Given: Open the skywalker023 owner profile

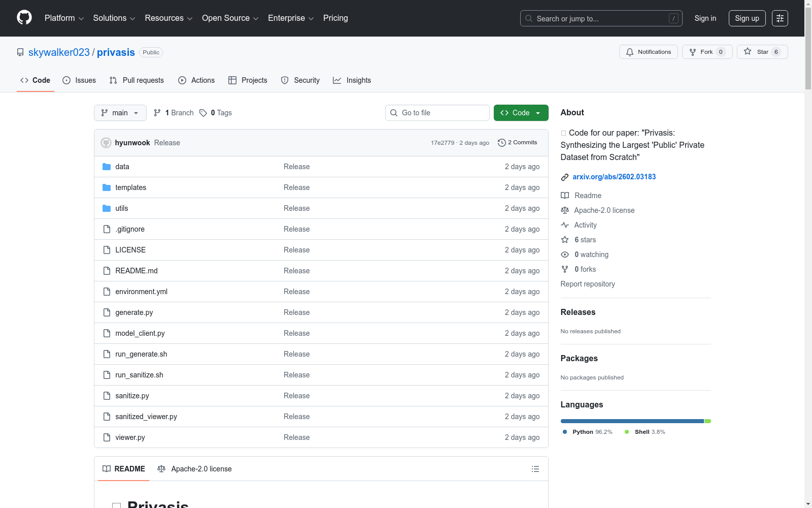Looking at the screenshot, I should coord(59,52).
